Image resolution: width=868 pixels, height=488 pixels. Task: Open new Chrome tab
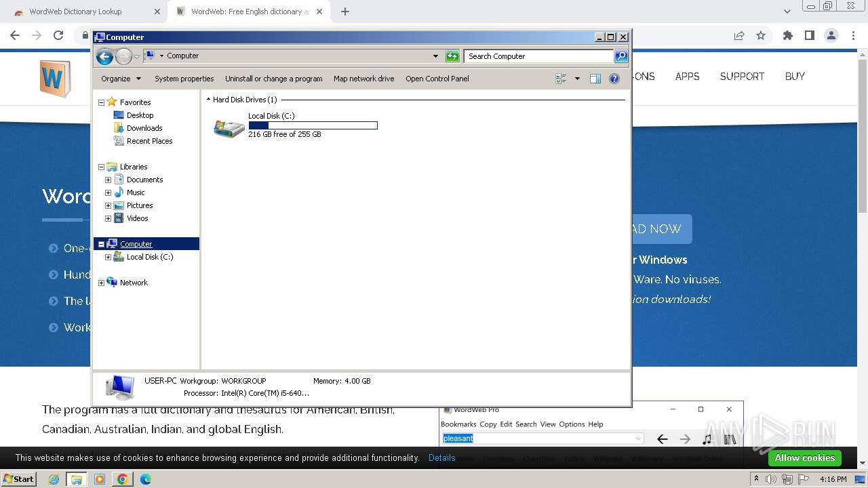[345, 12]
